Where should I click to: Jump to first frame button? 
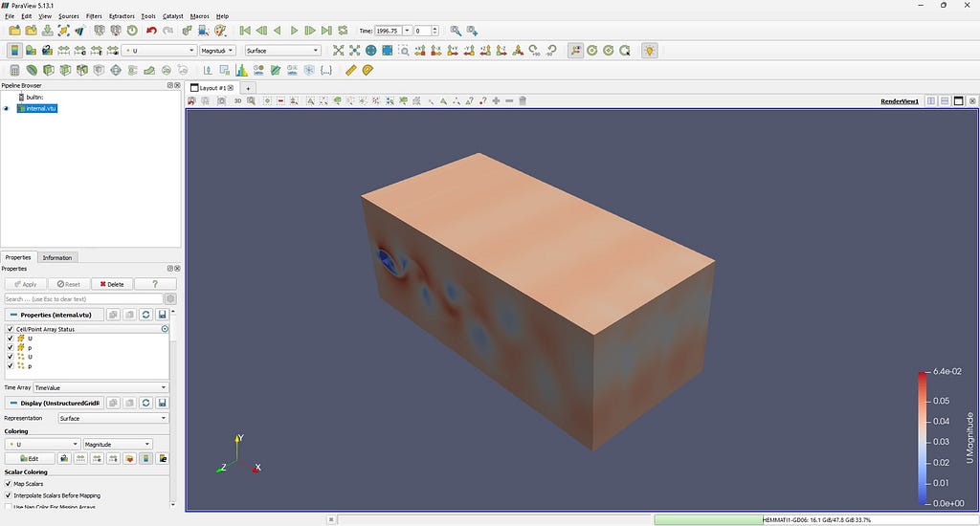[245, 31]
